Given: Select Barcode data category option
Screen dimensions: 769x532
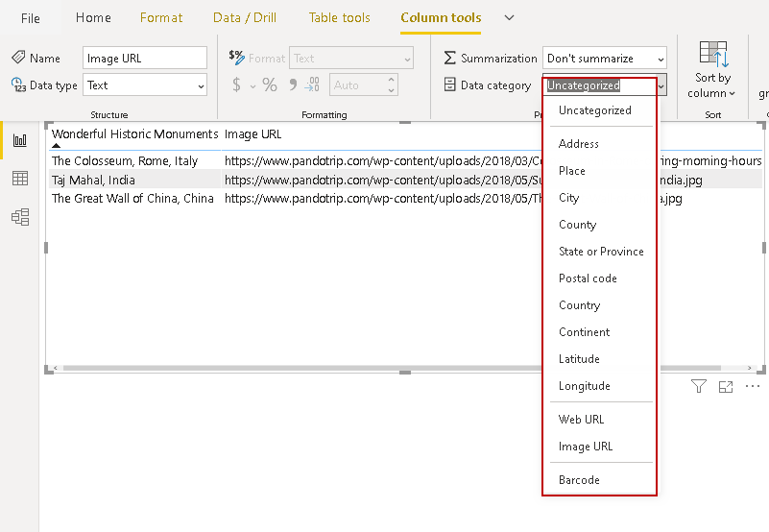Looking at the screenshot, I should click(x=579, y=480).
